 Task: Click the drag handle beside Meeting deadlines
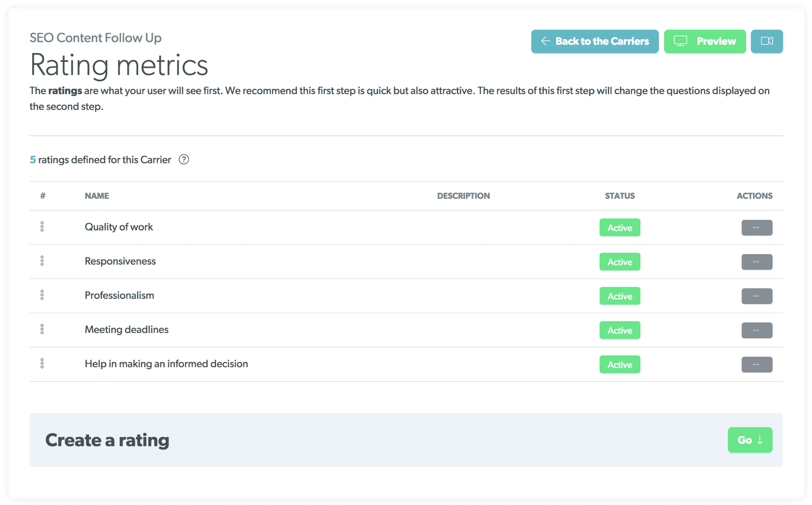pyautogui.click(x=42, y=329)
